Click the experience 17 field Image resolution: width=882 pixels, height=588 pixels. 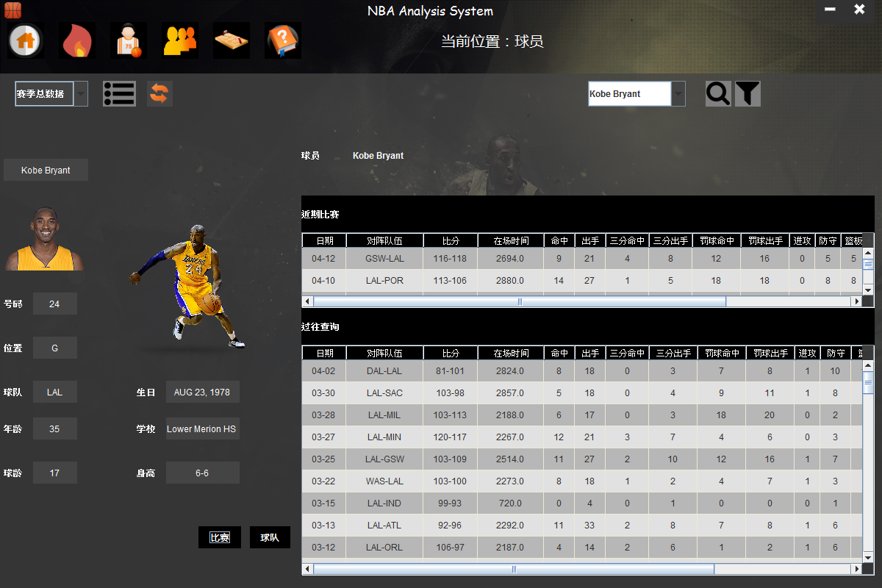(54, 473)
